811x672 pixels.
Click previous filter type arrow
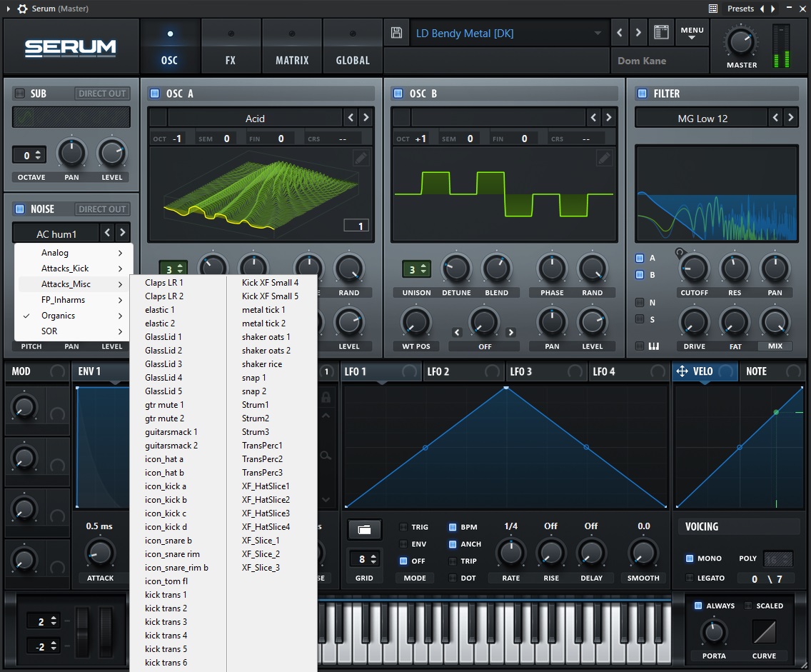click(x=776, y=118)
